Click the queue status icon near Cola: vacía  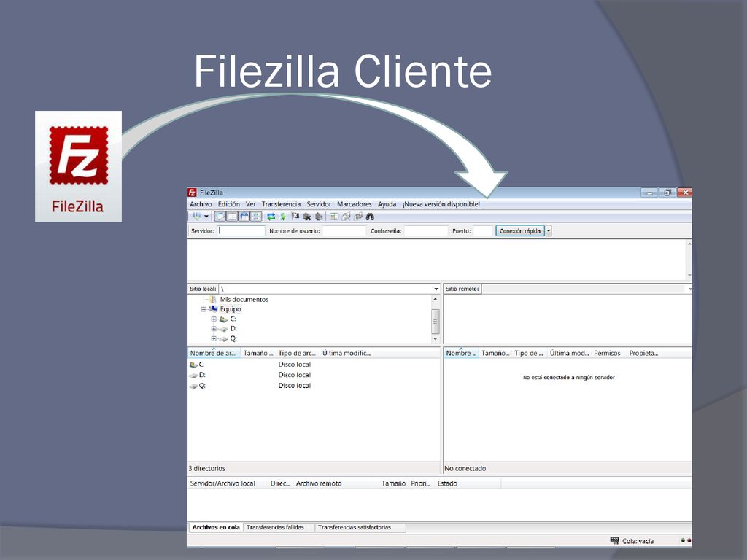(614, 541)
